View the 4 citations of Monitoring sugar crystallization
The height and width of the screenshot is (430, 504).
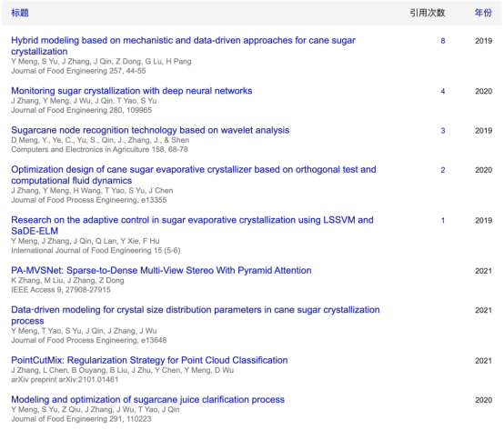[x=443, y=91]
